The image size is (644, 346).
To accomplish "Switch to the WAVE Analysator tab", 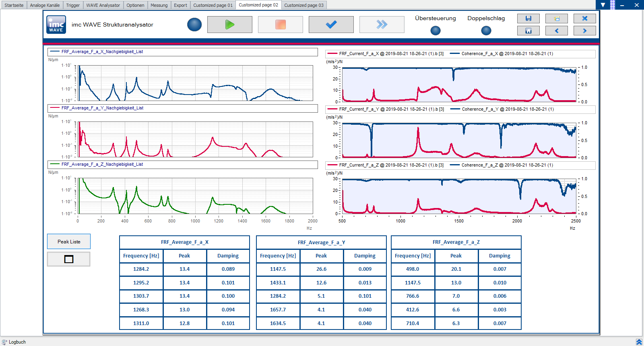I will pos(103,5).
